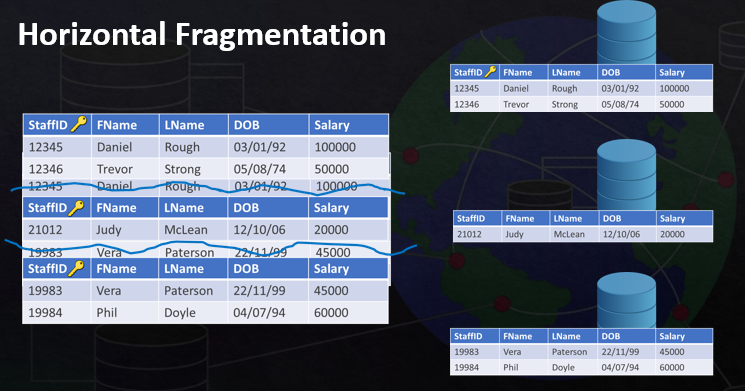Click 'Salary' header in small table above 100000
745x391 pixels.
pos(671,73)
